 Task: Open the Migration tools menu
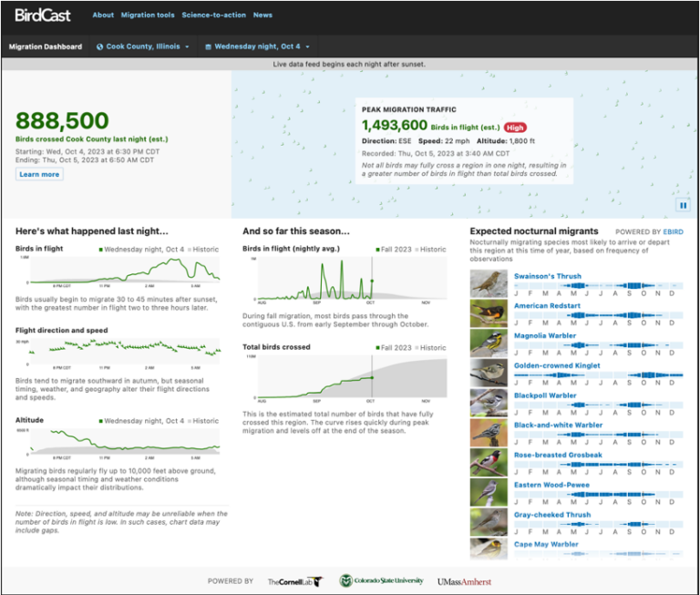click(x=148, y=15)
